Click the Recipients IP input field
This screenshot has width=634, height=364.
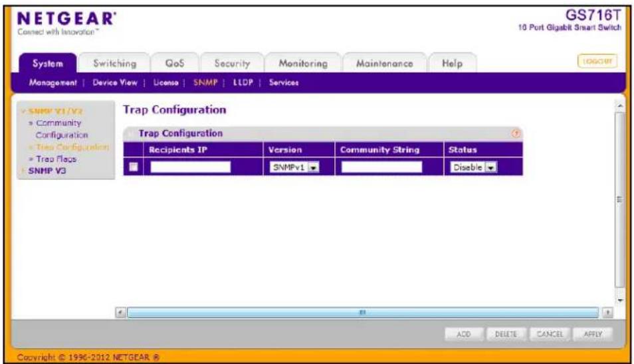tap(191, 167)
